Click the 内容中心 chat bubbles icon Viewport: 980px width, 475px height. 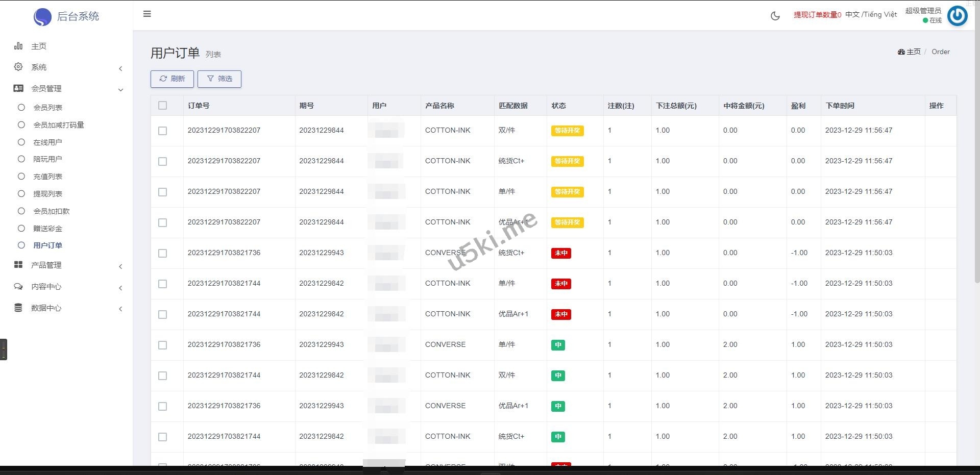18,286
